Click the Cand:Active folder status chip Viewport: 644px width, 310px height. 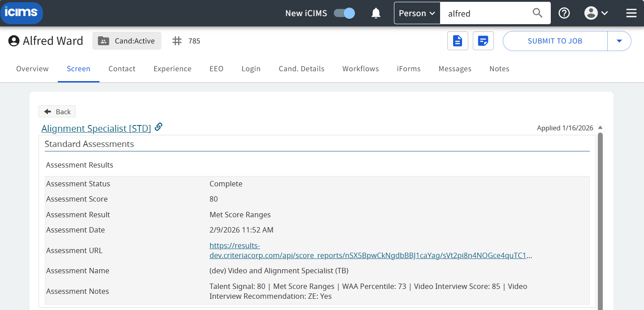[127, 41]
